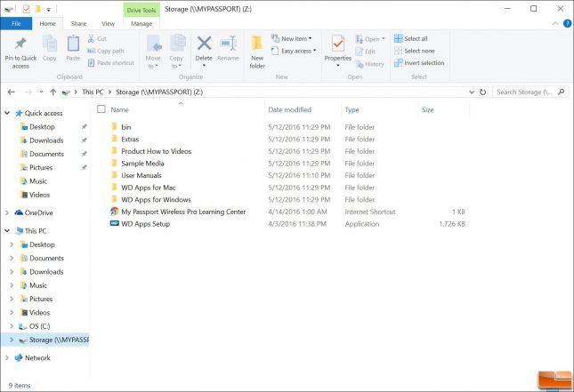Select My Passport Wireless Pro Learning Center
The height and width of the screenshot is (392, 574).
(183, 212)
